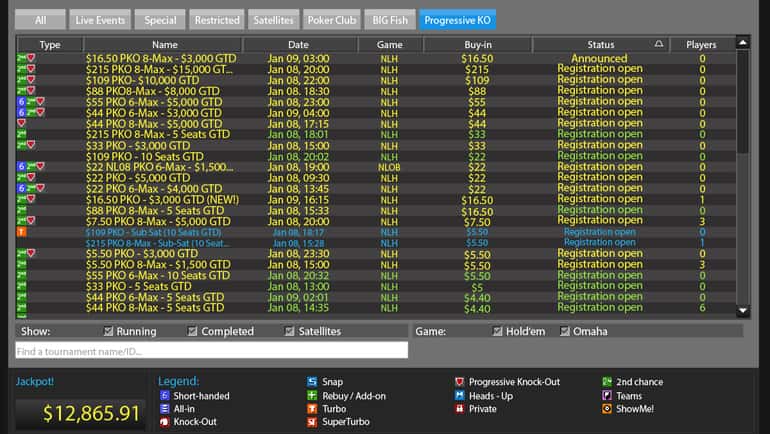Switch to the Satellites tab

click(x=273, y=20)
